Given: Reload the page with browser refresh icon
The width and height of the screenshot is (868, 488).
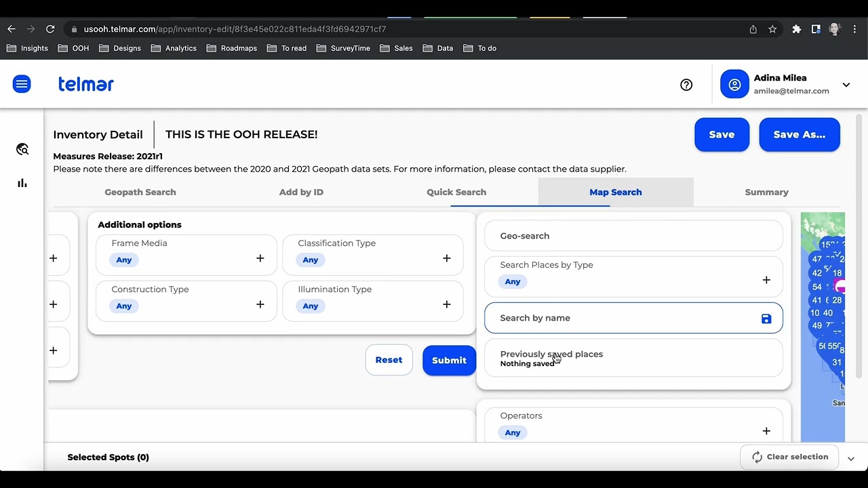Looking at the screenshot, I should coord(50,29).
